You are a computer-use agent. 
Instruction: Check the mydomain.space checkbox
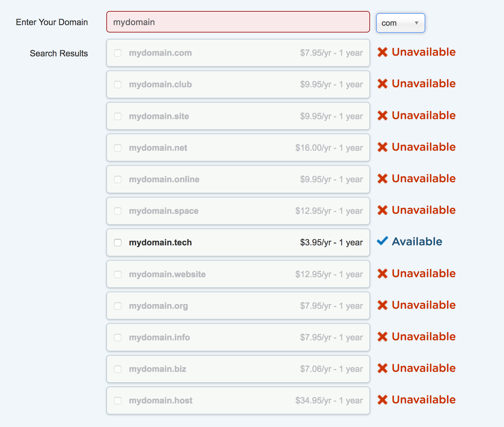(118, 211)
